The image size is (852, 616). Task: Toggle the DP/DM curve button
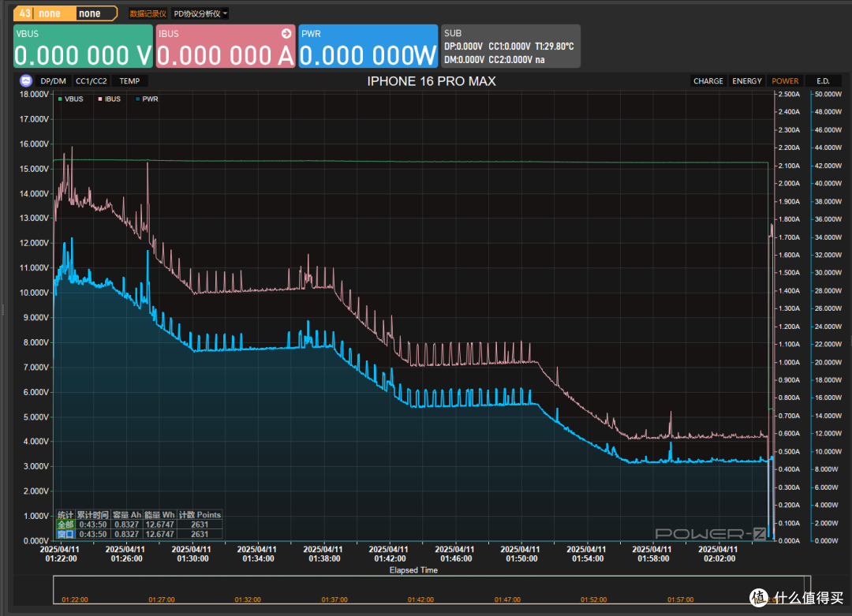pyautogui.click(x=54, y=81)
